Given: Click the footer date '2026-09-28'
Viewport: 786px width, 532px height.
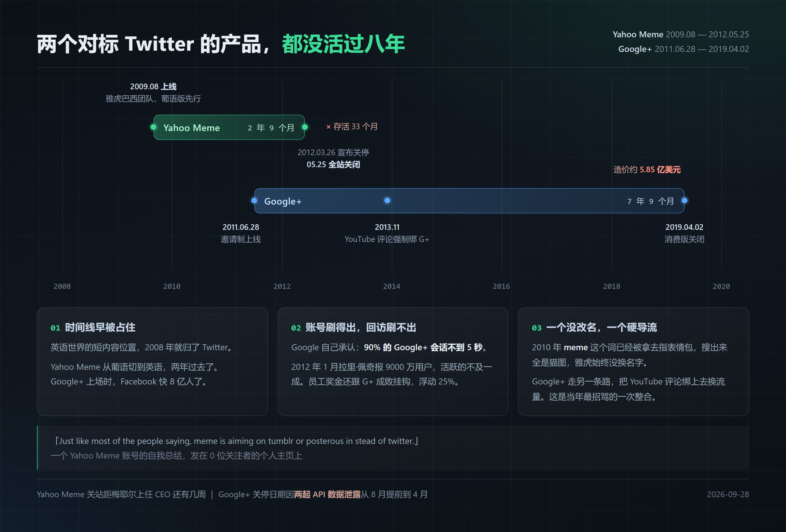Looking at the screenshot, I should 728,495.
